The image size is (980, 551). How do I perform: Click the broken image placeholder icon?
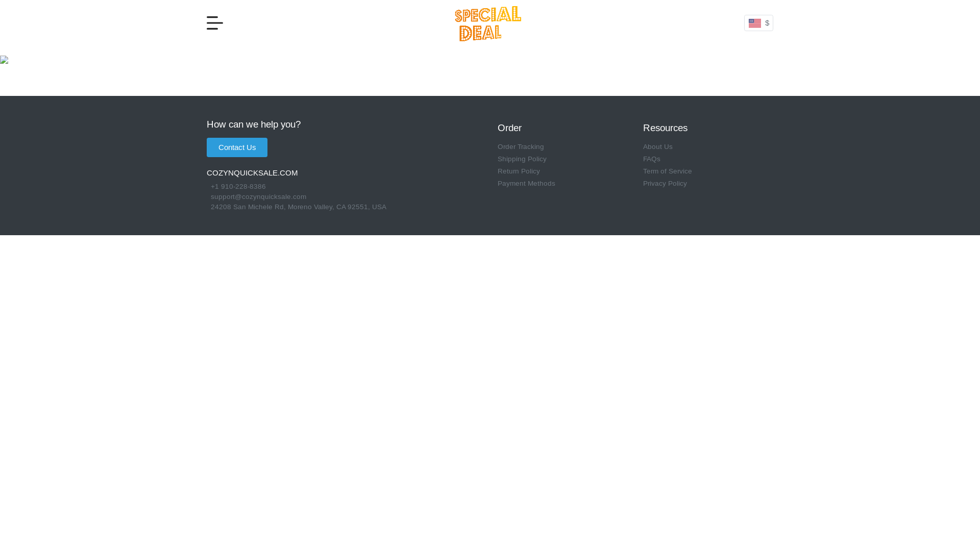point(4,60)
